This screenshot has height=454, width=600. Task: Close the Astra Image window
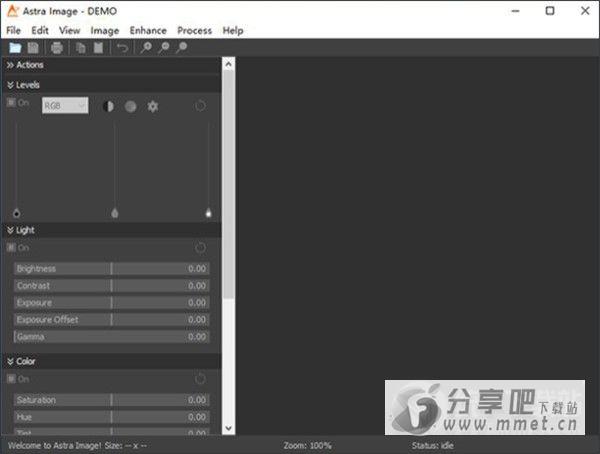[x=585, y=11]
